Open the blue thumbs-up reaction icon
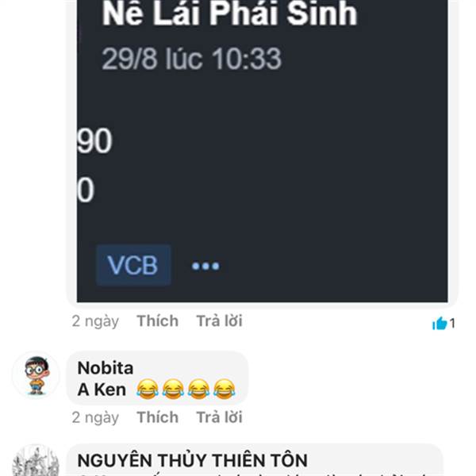The width and height of the screenshot is (476, 476). point(440,324)
